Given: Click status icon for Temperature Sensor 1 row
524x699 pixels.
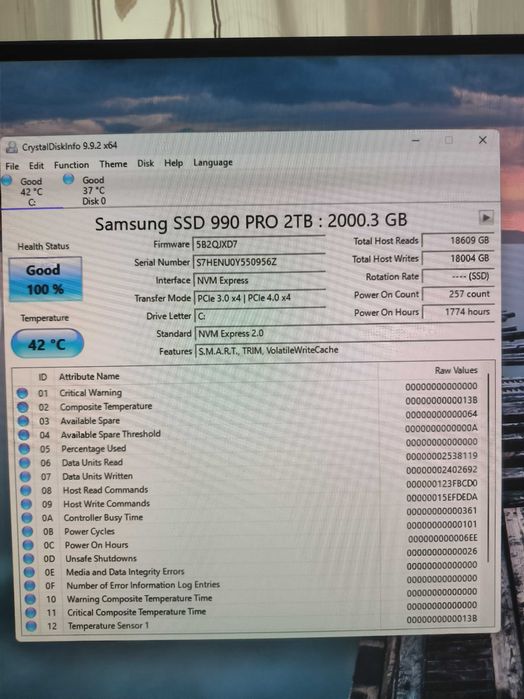Looking at the screenshot, I should tap(31, 626).
